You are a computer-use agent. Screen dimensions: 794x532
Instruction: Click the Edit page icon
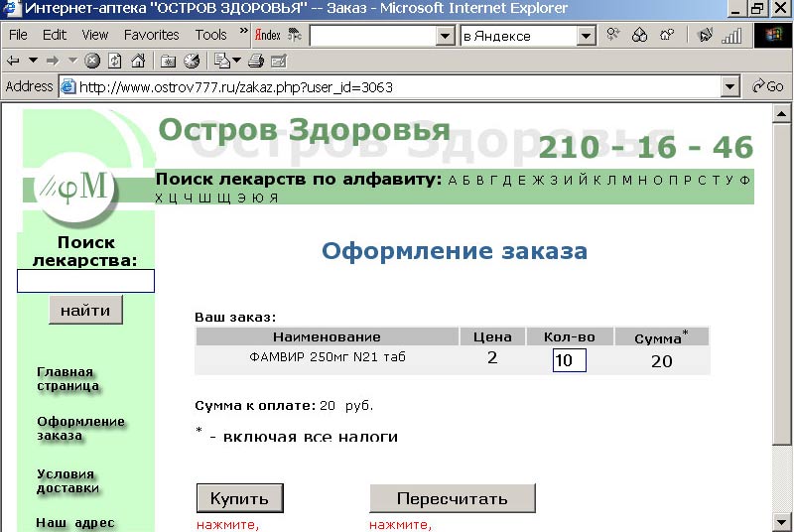(x=279, y=62)
